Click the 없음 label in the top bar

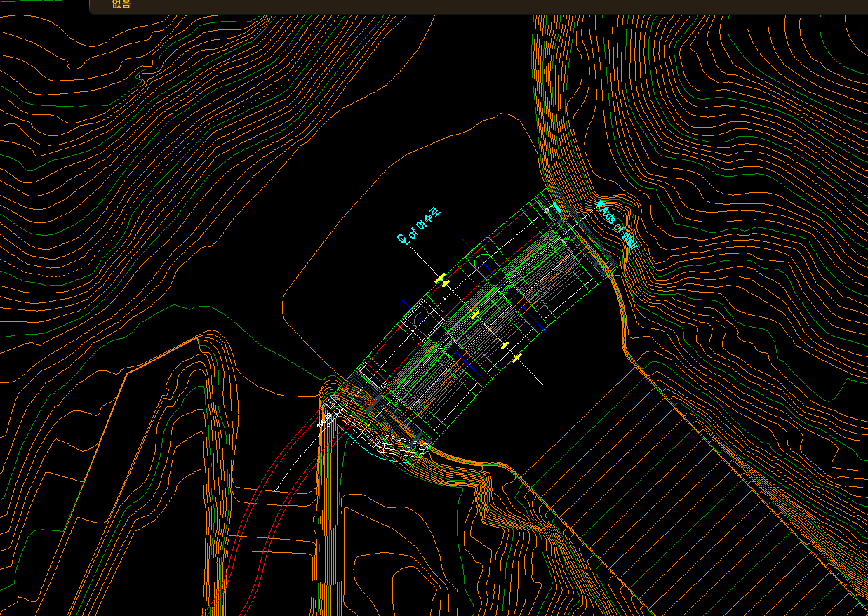121,4
